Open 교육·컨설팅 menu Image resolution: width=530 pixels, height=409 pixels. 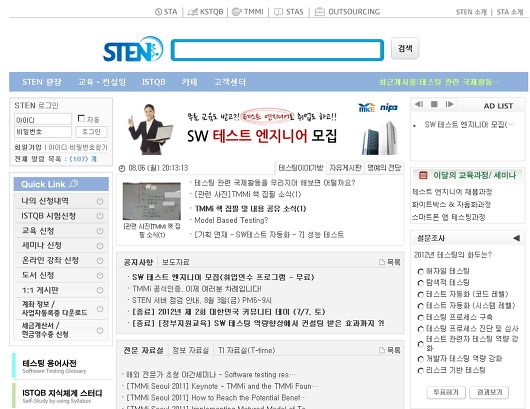click(102, 82)
